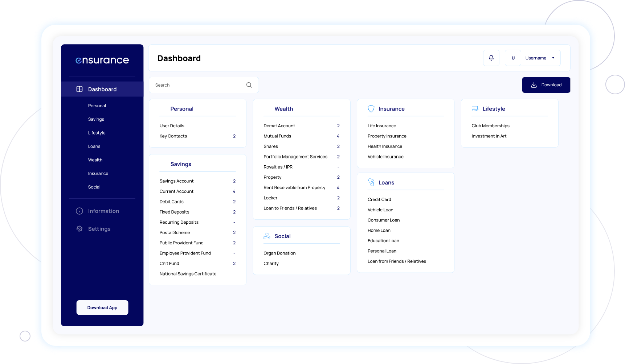Screen dimensions: 625x364
Task: Click the search magnifier icon
Action: [249, 85]
